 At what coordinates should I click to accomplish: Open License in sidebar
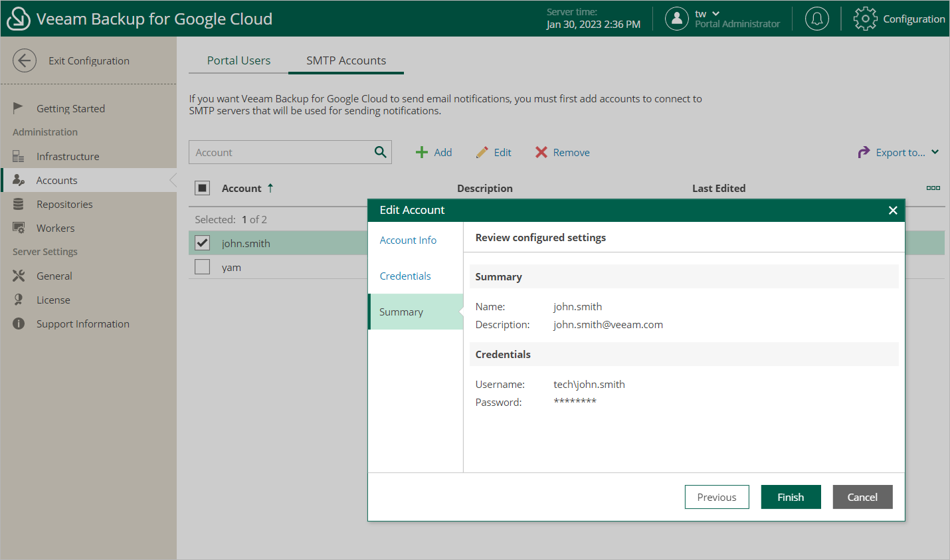(x=53, y=300)
